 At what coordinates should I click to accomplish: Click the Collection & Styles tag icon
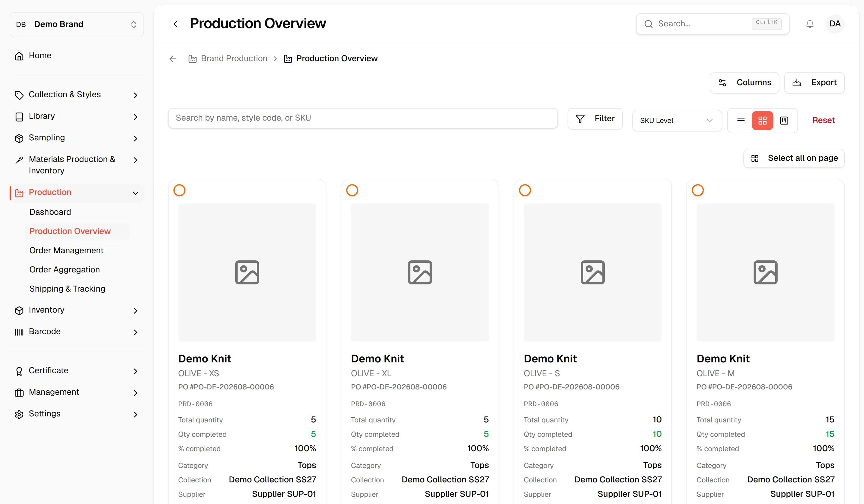(19, 95)
